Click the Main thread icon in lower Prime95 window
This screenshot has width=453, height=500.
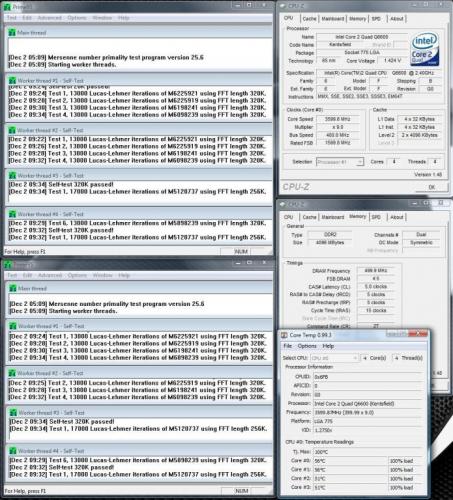pos(13,288)
